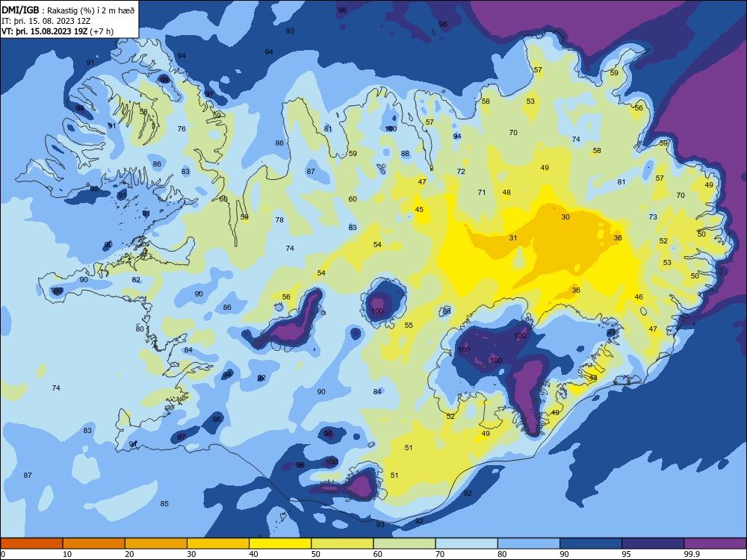Image resolution: width=747 pixels, height=560 pixels.
Task: Click the 'DMI/IGB : Rakastig (%) í 2 m hæð' title
Action: 68,10
